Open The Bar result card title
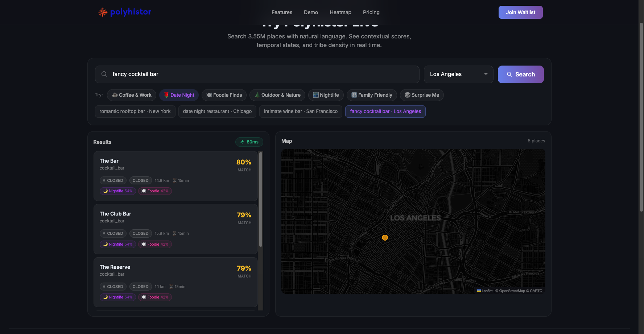 109,161
